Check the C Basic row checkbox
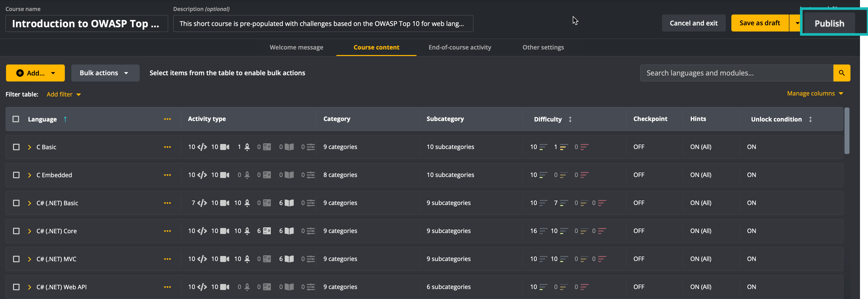This screenshot has width=868, height=299. pyautogui.click(x=16, y=147)
